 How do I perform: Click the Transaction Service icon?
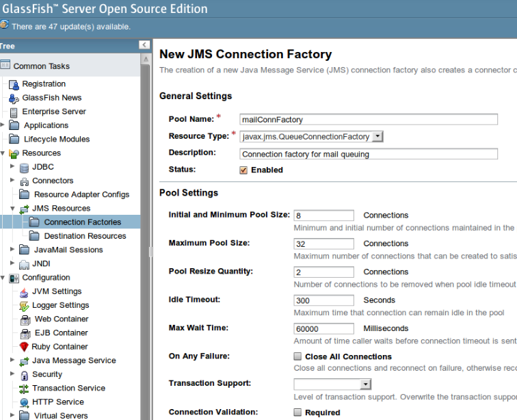[24, 389]
